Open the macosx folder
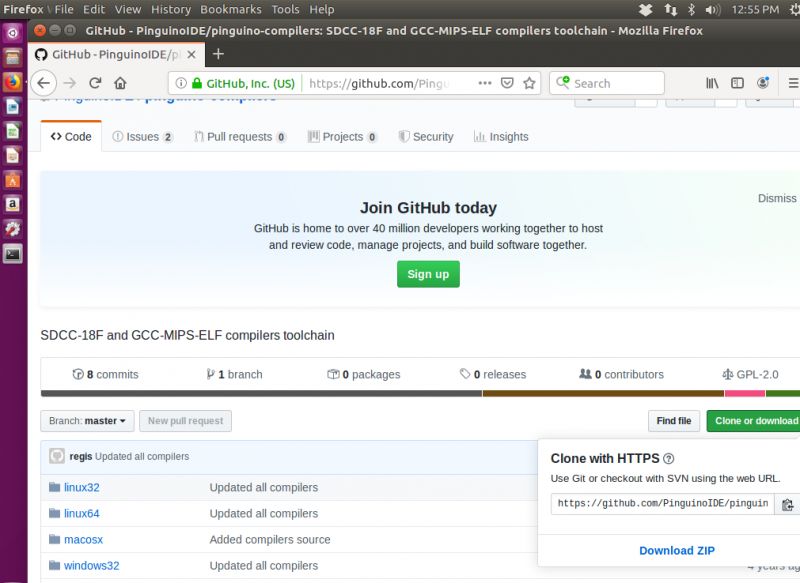The width and height of the screenshot is (800, 583). coord(84,540)
